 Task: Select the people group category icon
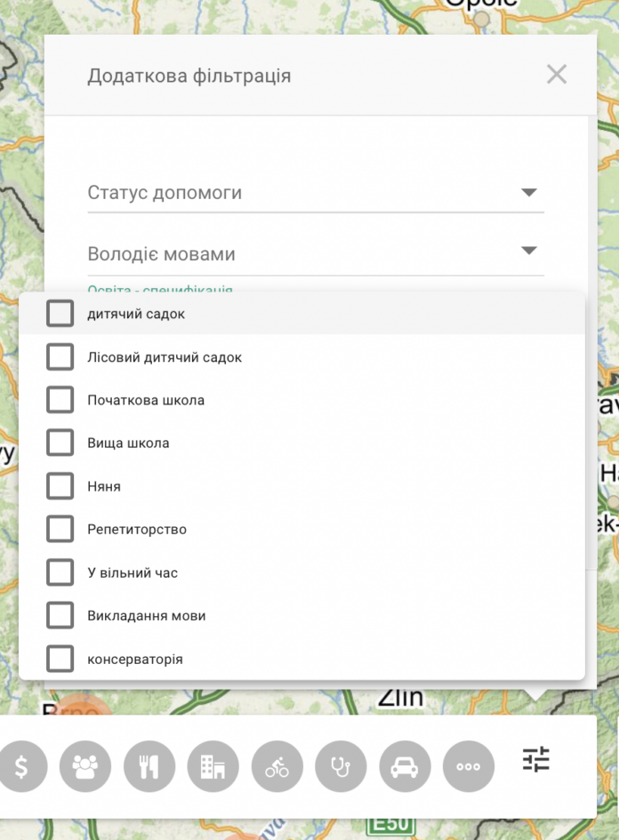click(x=85, y=766)
